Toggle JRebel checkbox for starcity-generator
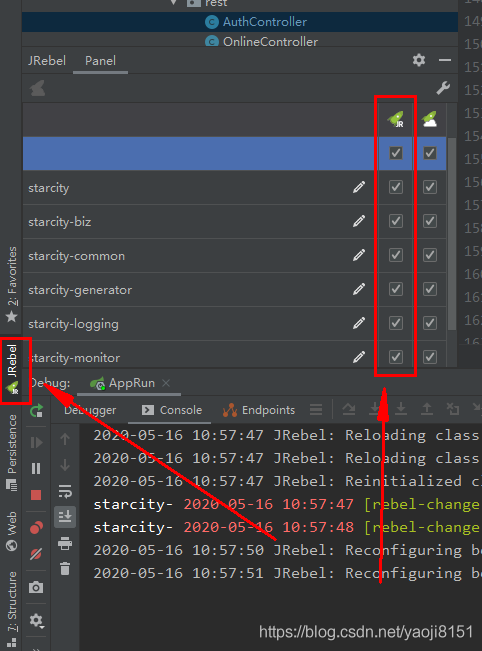This screenshot has height=651, width=482. point(396,289)
